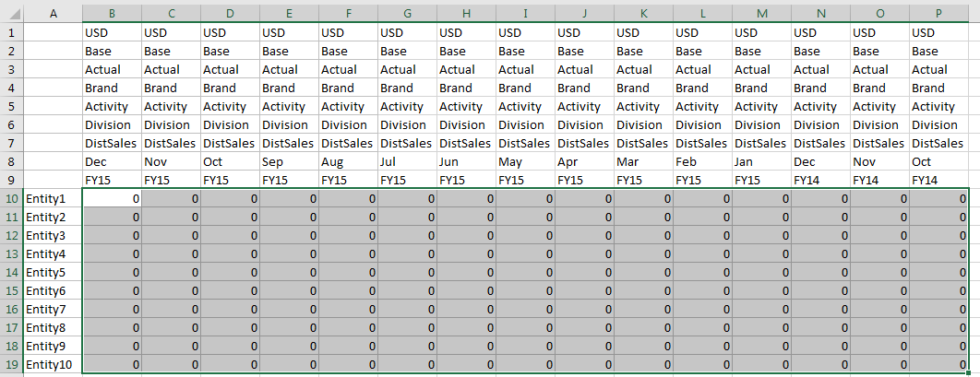
Task: Select row 19 header
Action: coord(11,365)
